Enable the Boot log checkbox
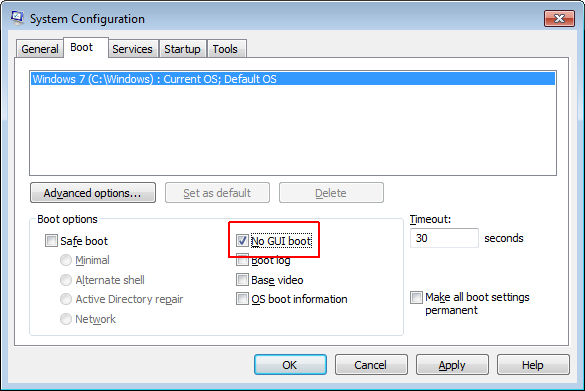 click(242, 260)
